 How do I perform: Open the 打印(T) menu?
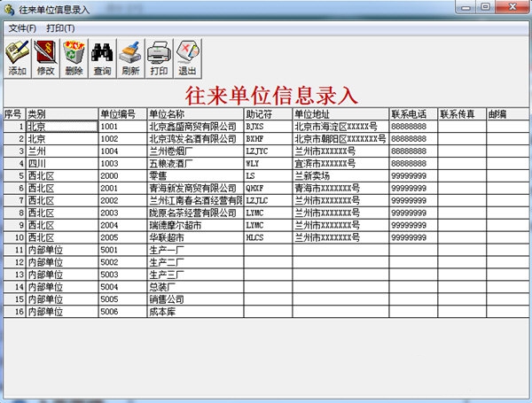pyautogui.click(x=60, y=28)
